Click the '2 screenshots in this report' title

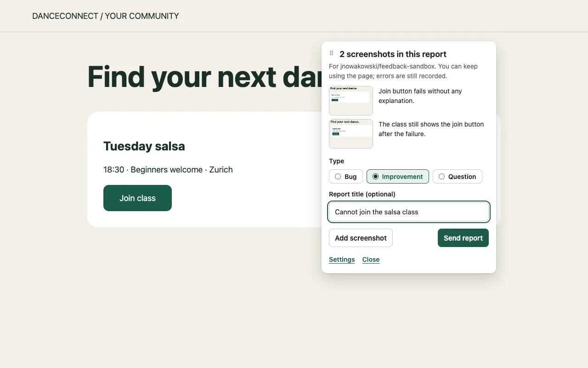coord(393,54)
